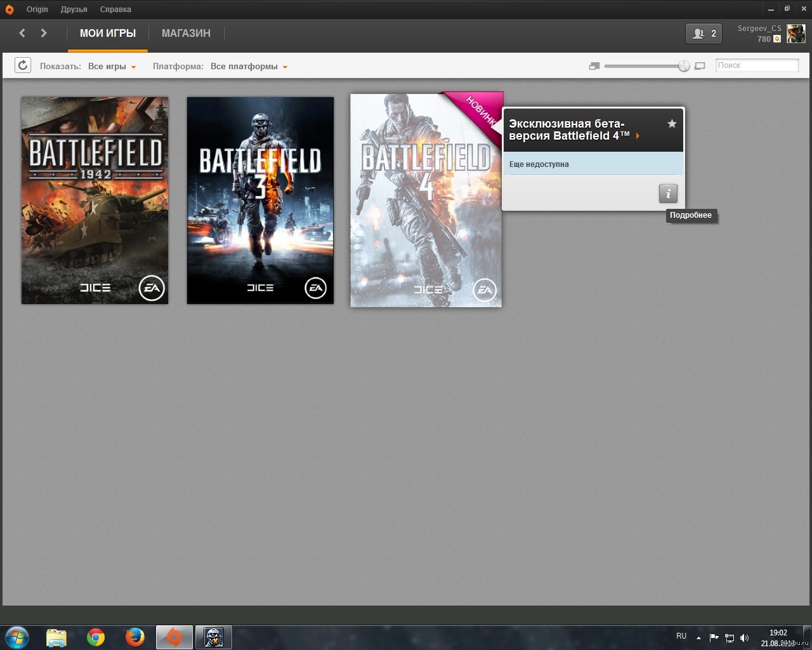The height and width of the screenshot is (650, 812).
Task: Launch Firefox from the taskbar
Action: click(x=134, y=637)
